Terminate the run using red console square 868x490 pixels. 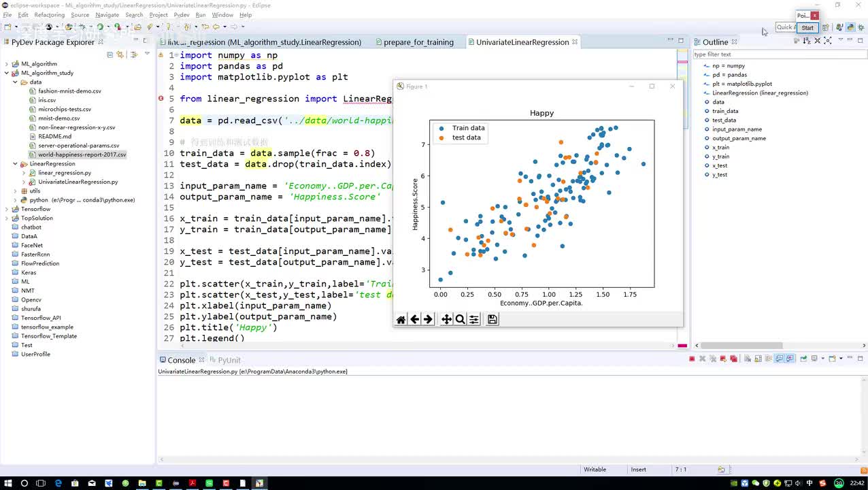692,359
